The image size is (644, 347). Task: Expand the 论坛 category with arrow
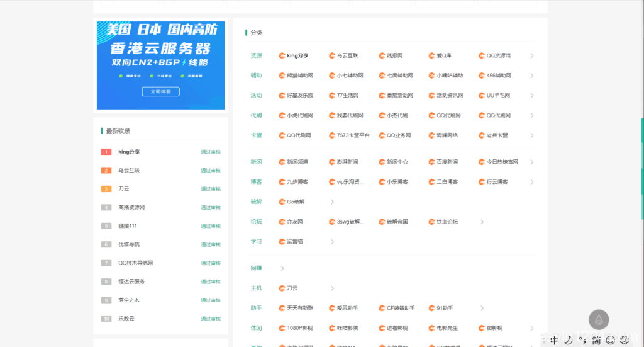pos(482,222)
